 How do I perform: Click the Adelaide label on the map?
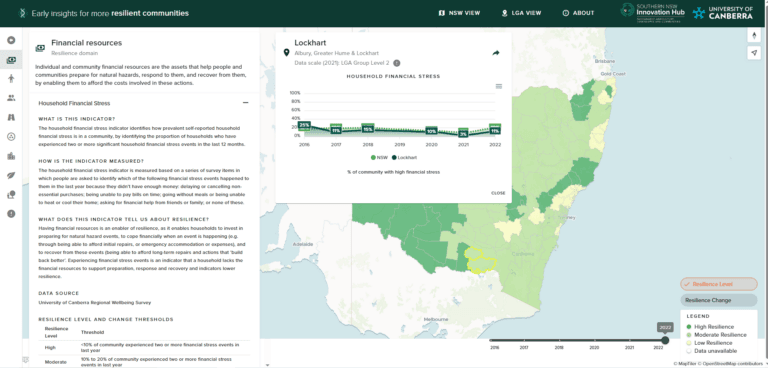(302, 244)
